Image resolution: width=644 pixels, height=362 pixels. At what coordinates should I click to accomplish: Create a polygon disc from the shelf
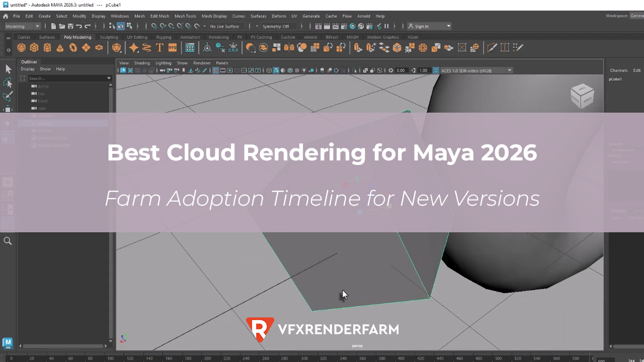[99, 48]
